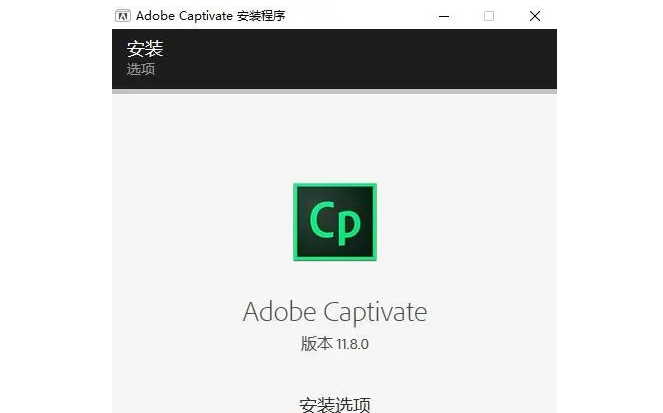
Task: Click the Adobe installer icon in title bar
Action: coord(123,16)
